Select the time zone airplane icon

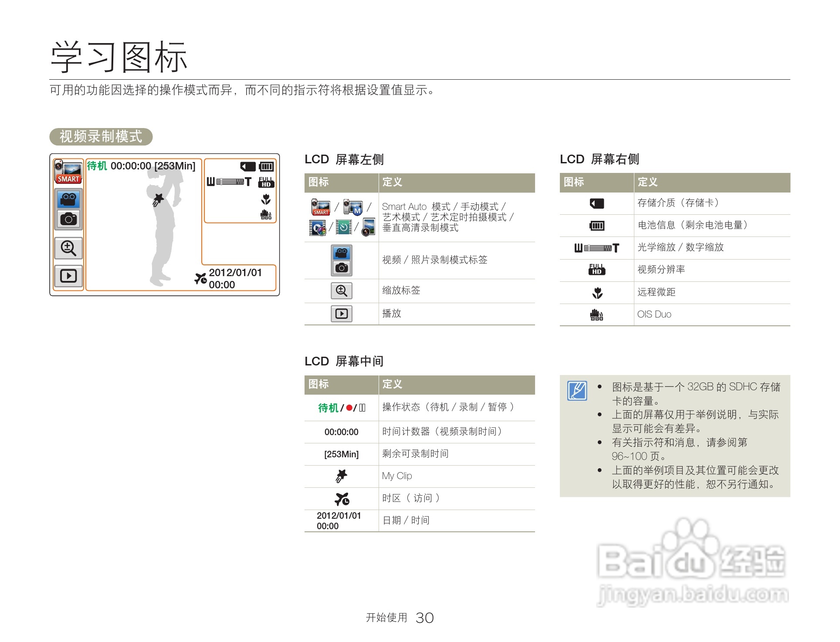tap(341, 498)
